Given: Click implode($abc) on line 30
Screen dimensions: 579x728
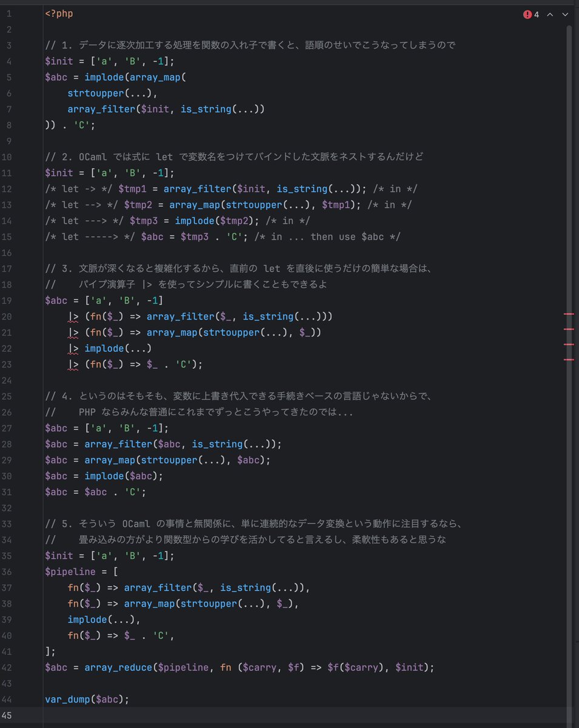Looking at the screenshot, I should (x=121, y=476).
